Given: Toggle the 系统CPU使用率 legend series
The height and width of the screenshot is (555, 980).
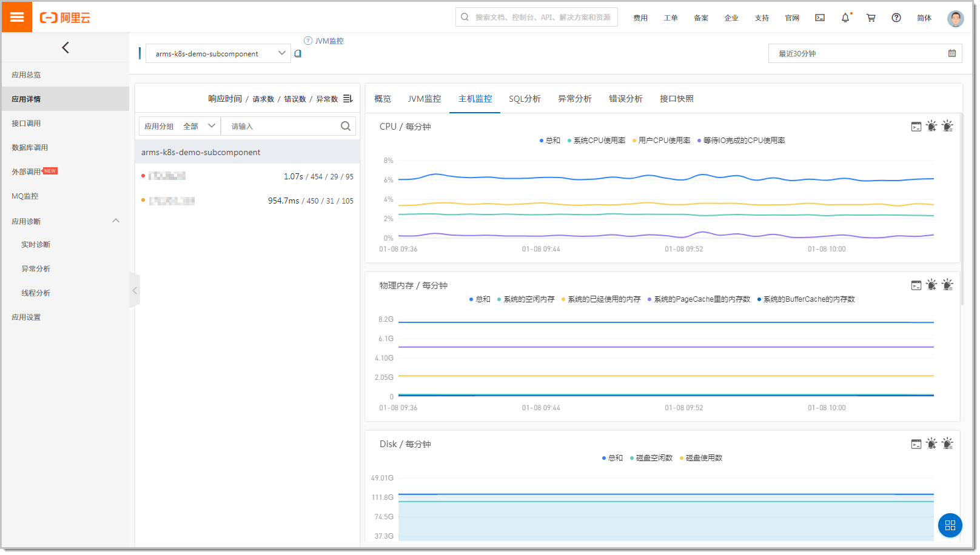Looking at the screenshot, I should [599, 141].
